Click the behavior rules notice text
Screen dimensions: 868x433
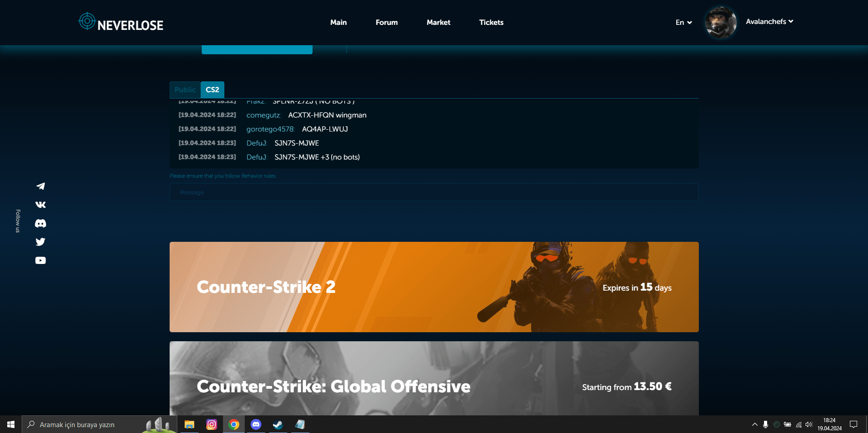coord(223,176)
